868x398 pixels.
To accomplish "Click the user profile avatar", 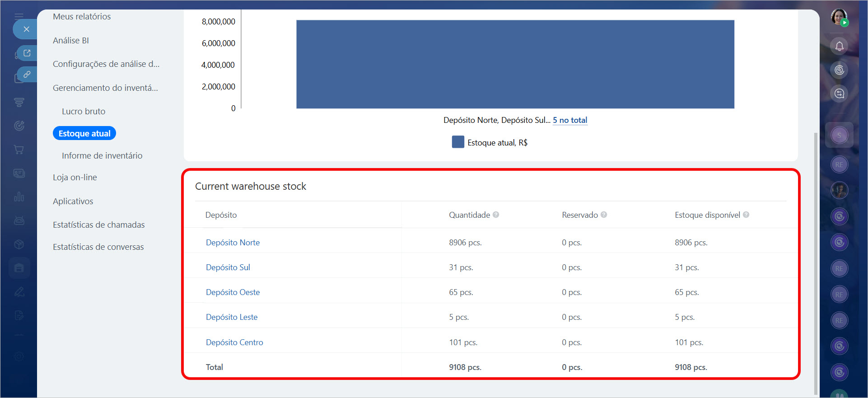I will (839, 17).
